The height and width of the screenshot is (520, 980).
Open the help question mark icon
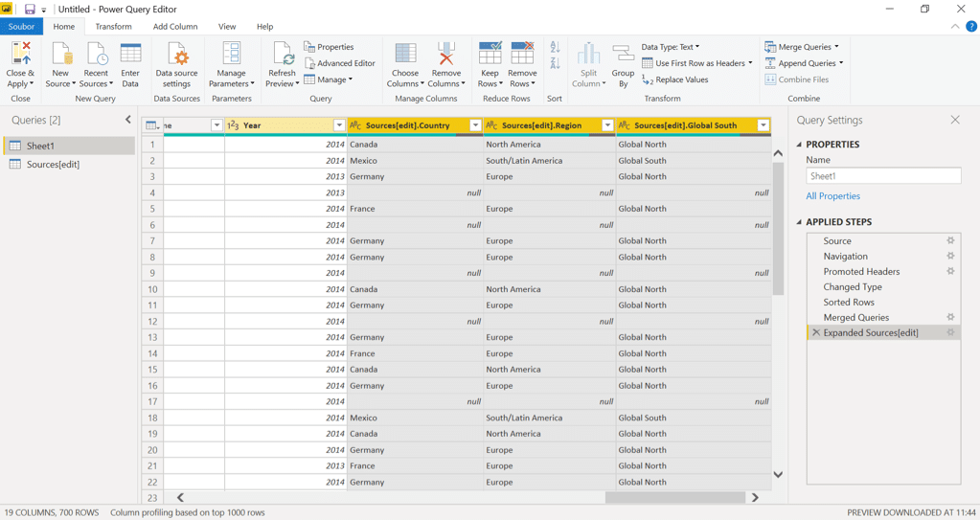click(x=971, y=26)
